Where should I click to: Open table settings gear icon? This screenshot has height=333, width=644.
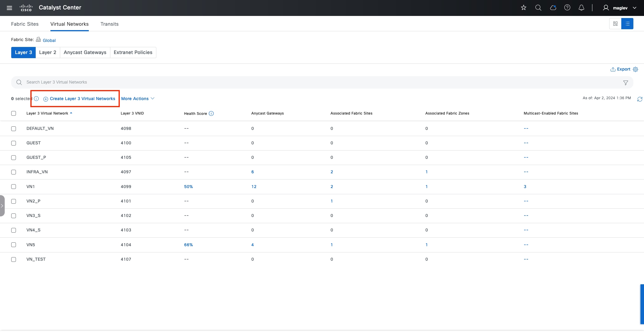[635, 69]
